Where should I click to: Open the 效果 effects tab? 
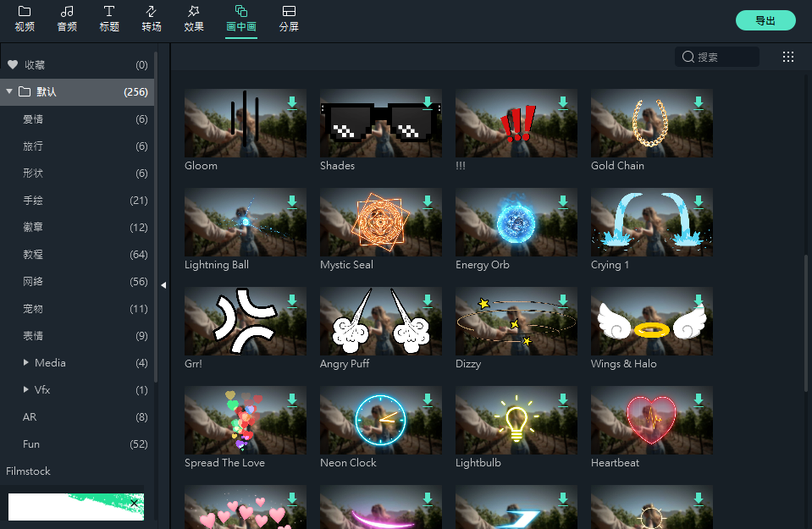[194, 19]
